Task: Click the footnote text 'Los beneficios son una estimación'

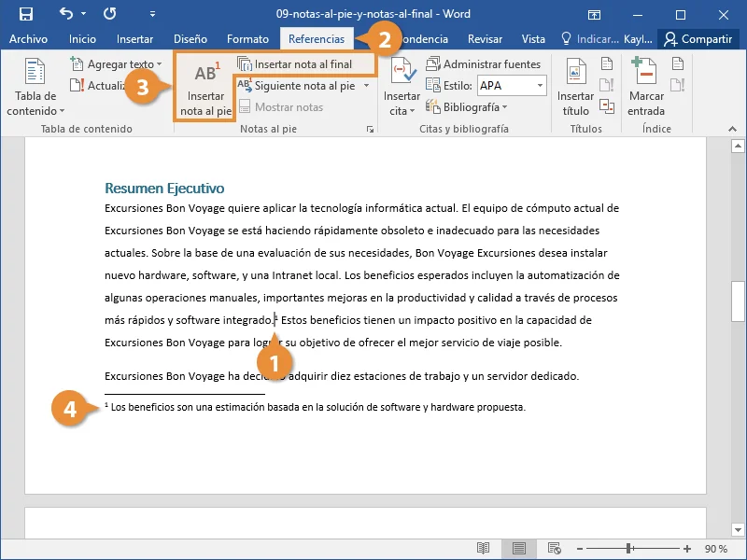Action: pos(189,407)
